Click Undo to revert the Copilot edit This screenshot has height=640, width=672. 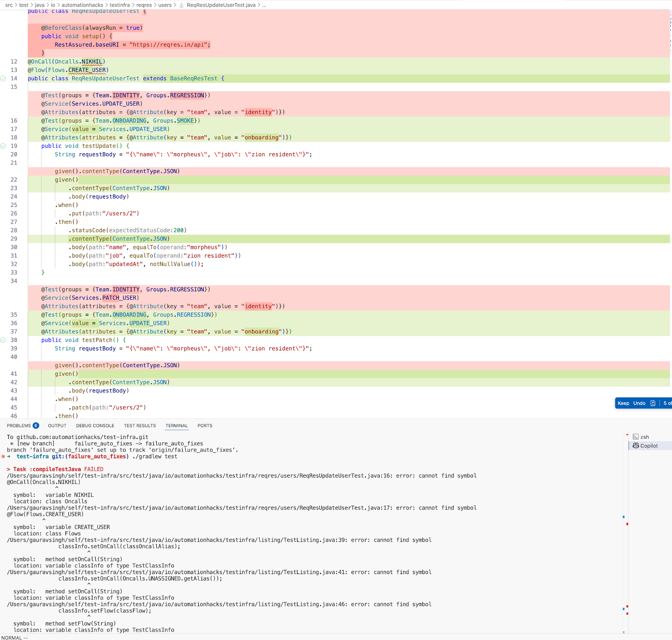coord(639,403)
